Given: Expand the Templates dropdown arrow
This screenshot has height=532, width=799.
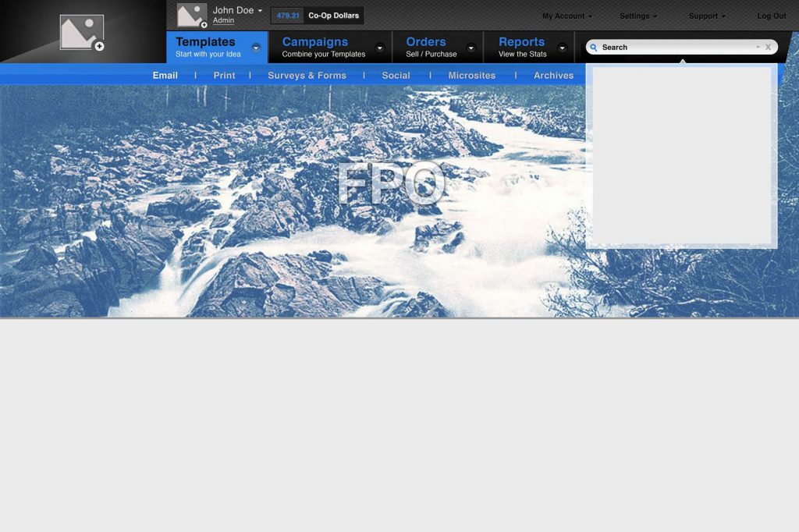Looking at the screenshot, I should tap(256, 48).
